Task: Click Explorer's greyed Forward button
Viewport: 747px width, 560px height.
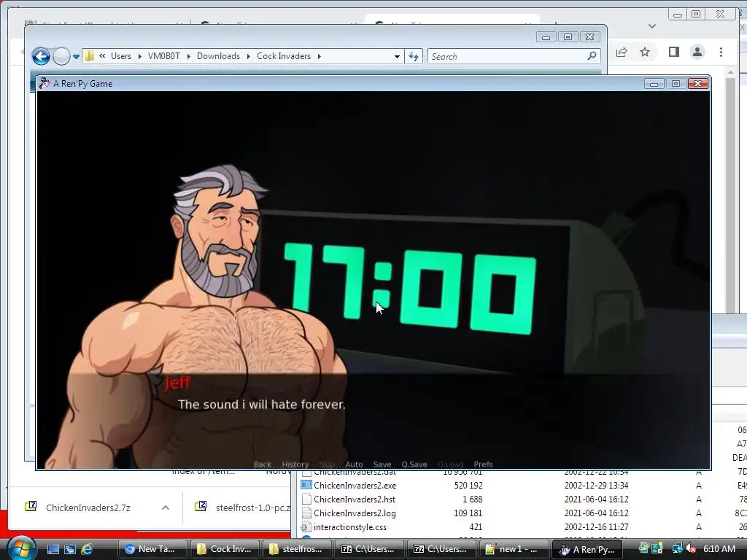Action: 61,56
